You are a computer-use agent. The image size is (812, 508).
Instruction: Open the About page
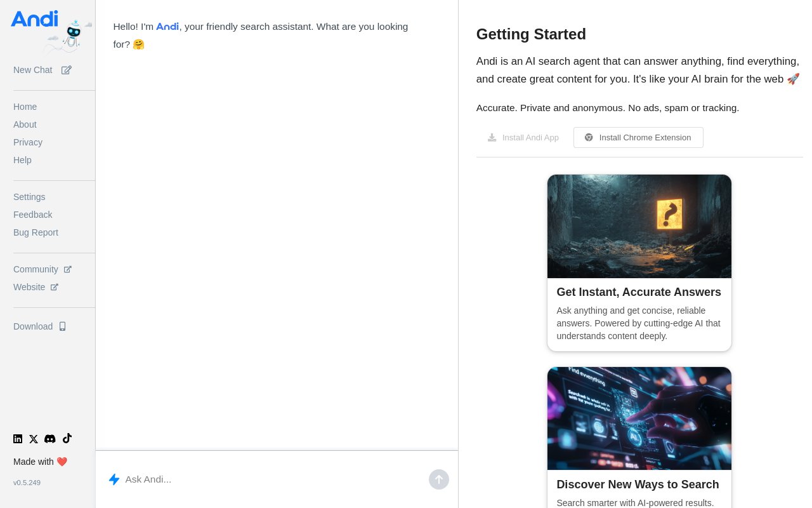click(x=25, y=124)
